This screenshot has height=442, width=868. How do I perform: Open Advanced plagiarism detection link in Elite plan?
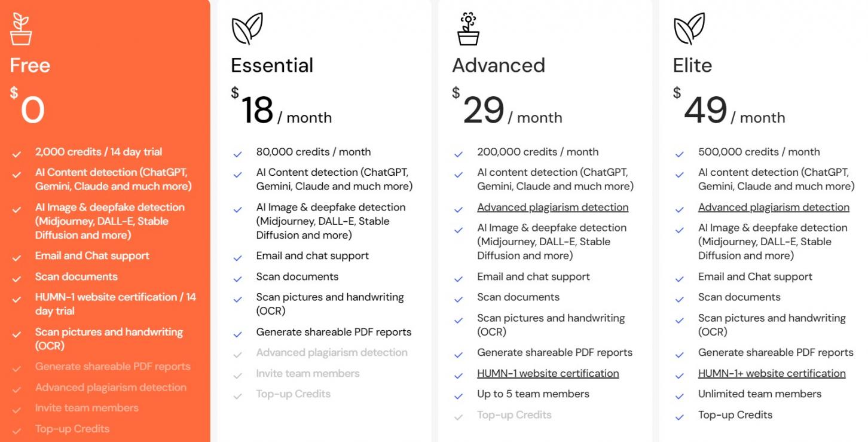pos(774,208)
